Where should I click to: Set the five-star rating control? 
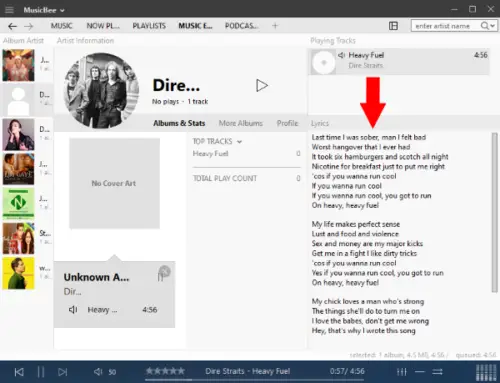click(165, 371)
